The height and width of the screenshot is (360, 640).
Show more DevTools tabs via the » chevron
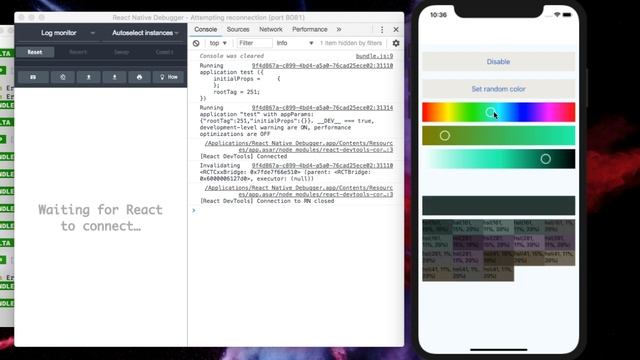339,29
